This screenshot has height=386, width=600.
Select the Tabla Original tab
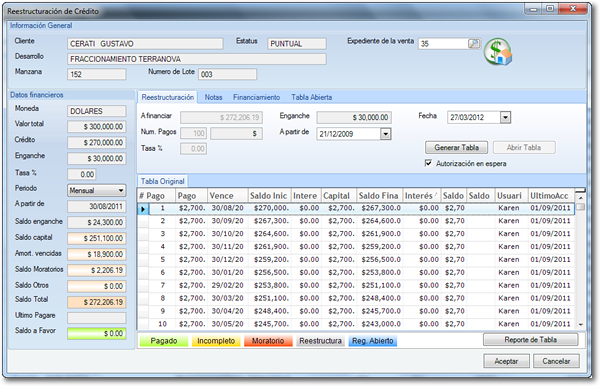[163, 181]
